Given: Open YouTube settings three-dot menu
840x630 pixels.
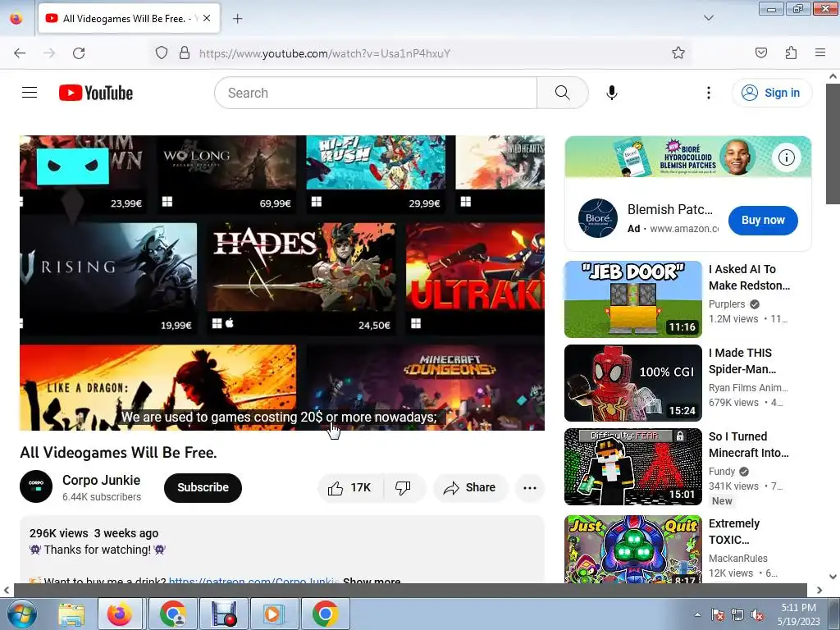Looking at the screenshot, I should 708,93.
